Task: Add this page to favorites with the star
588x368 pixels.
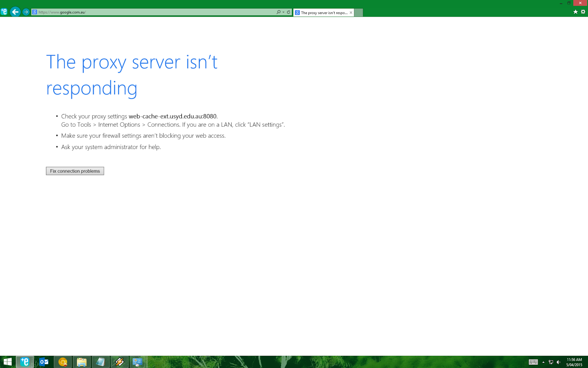Action: click(x=576, y=12)
